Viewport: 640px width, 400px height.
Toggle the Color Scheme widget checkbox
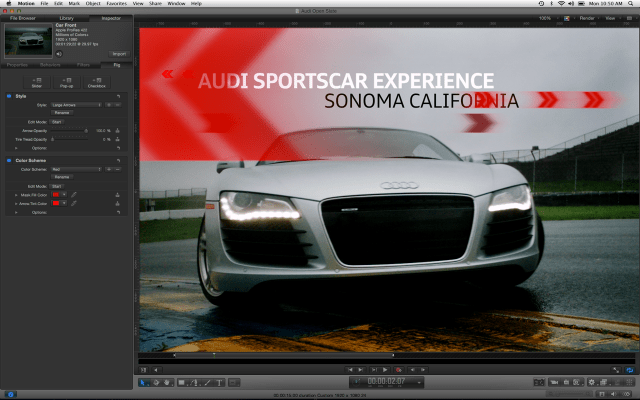[8, 160]
